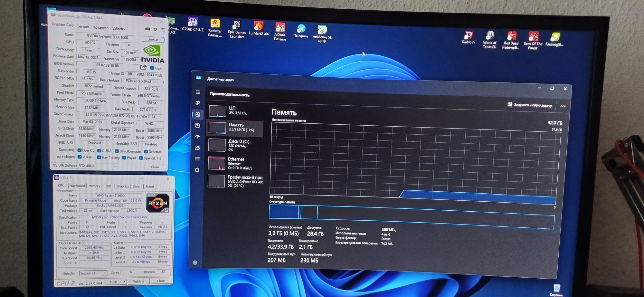Switch to the Memory tab in CPU-Z

click(x=94, y=186)
